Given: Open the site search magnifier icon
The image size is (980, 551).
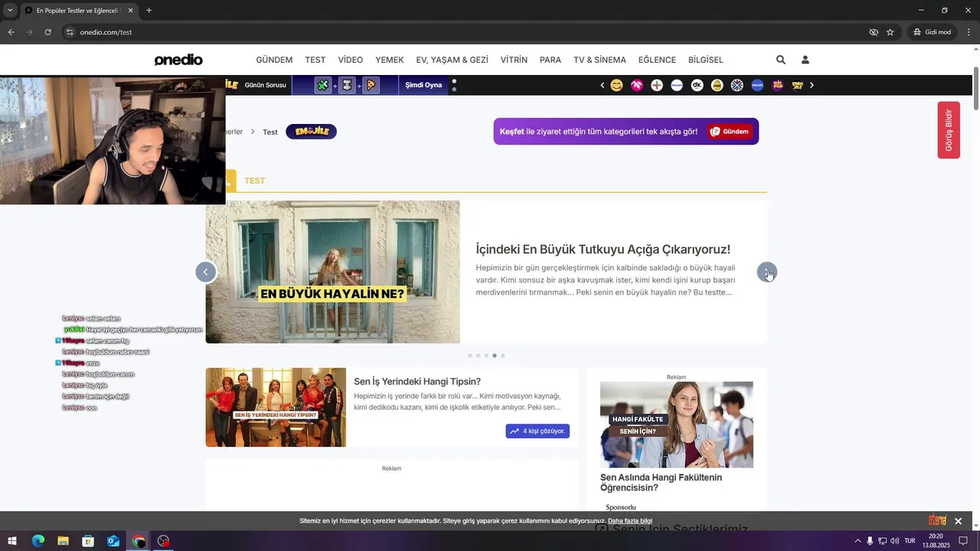Looking at the screenshot, I should [780, 60].
